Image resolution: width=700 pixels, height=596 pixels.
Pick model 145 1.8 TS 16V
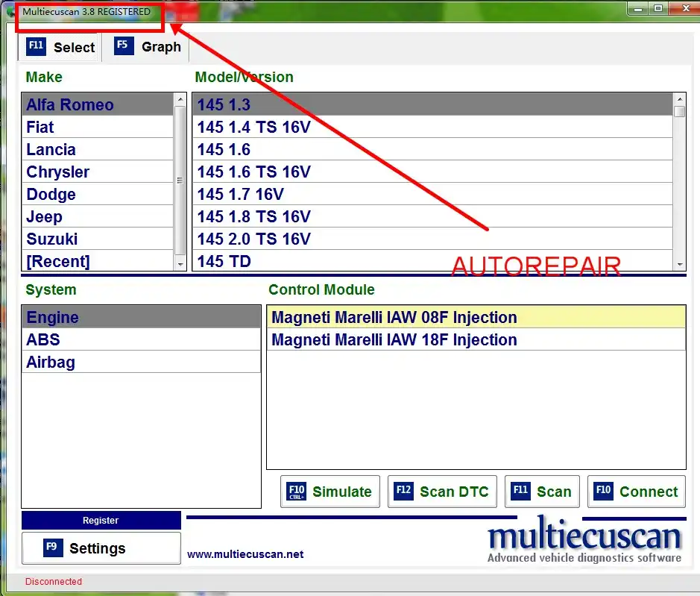click(432, 216)
